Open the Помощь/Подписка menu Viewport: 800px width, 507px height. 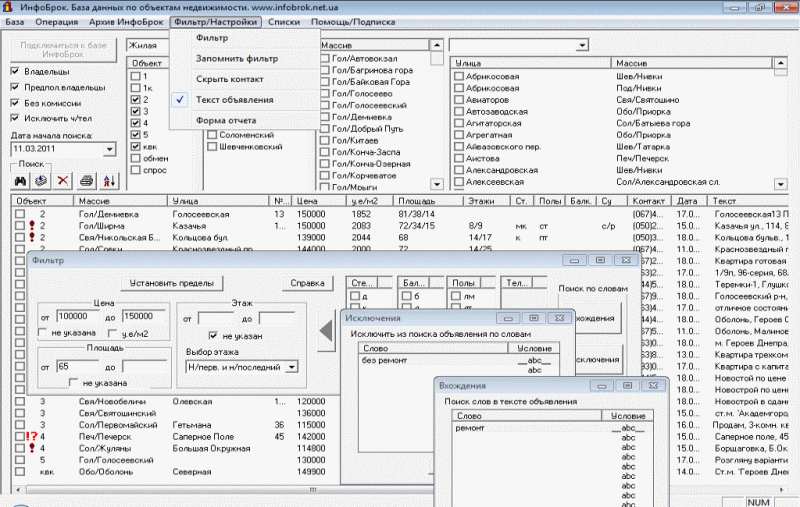(x=353, y=22)
